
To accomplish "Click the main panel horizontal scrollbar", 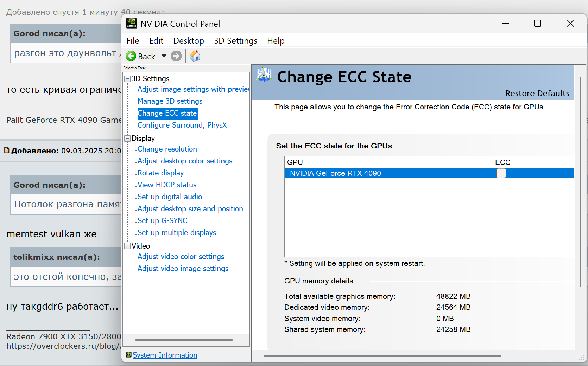I will tap(382, 356).
